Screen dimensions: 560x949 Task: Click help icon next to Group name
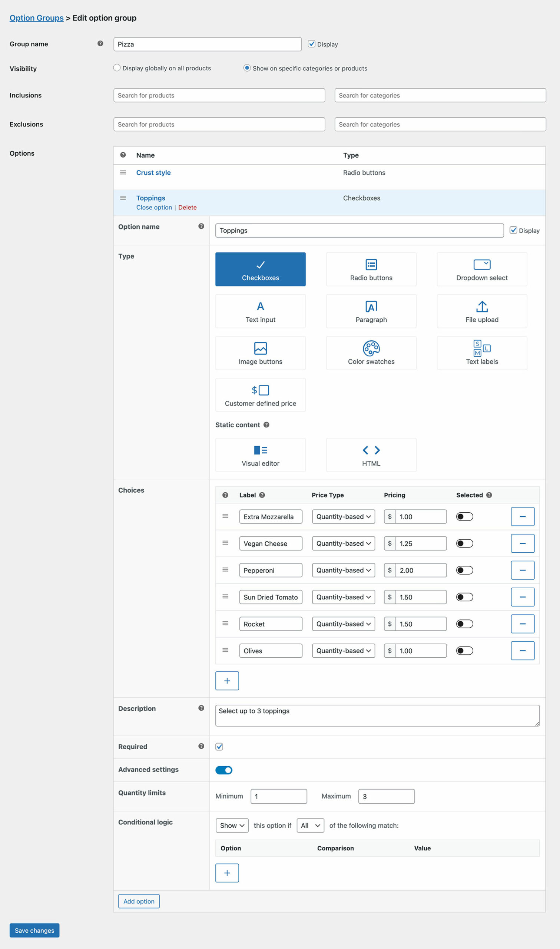point(100,44)
